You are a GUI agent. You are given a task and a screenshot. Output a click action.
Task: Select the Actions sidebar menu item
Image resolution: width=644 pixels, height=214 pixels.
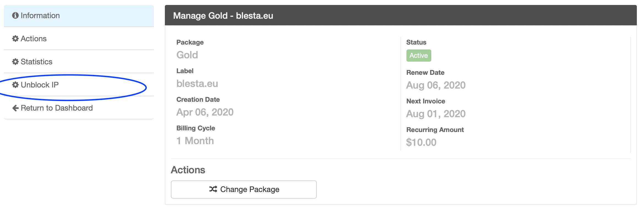point(34,39)
